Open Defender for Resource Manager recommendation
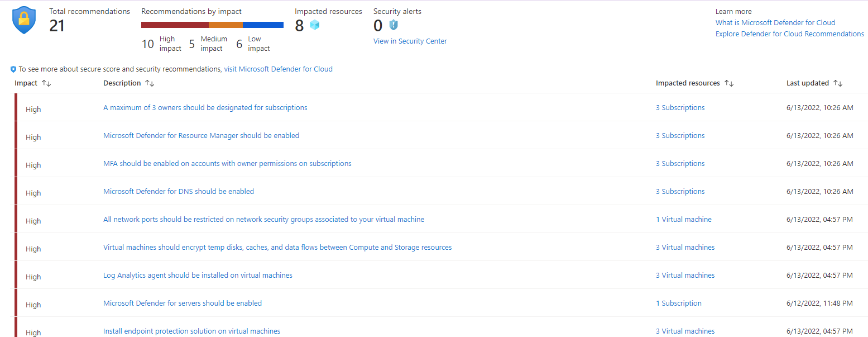 201,135
